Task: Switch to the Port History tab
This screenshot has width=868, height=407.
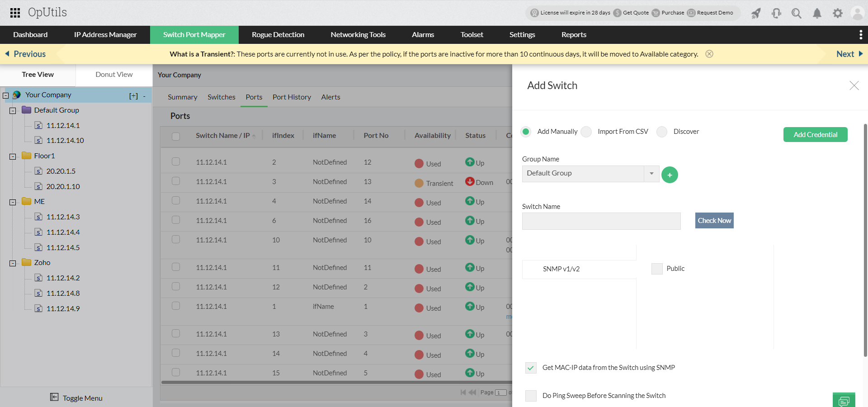Action: 292,97
